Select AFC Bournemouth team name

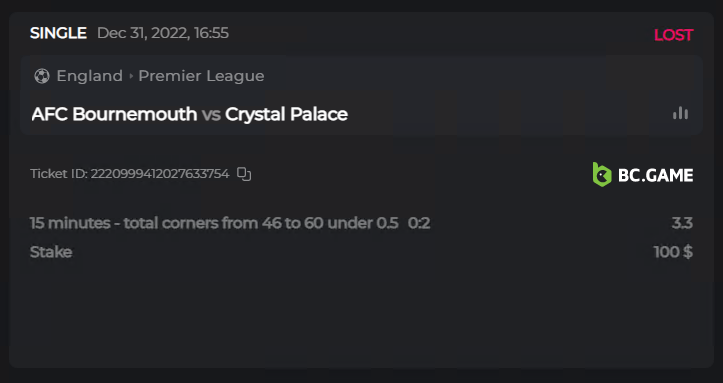click(114, 114)
